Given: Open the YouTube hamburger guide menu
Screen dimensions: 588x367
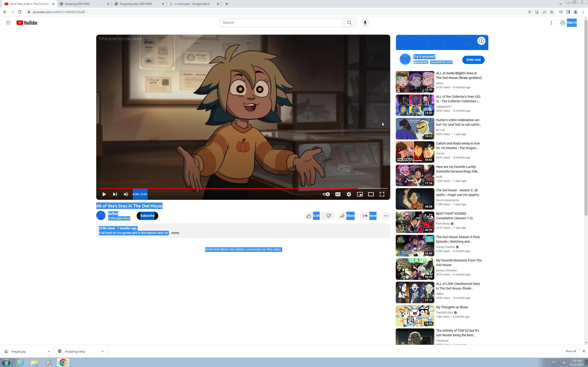Looking at the screenshot, I should pos(8,22).
